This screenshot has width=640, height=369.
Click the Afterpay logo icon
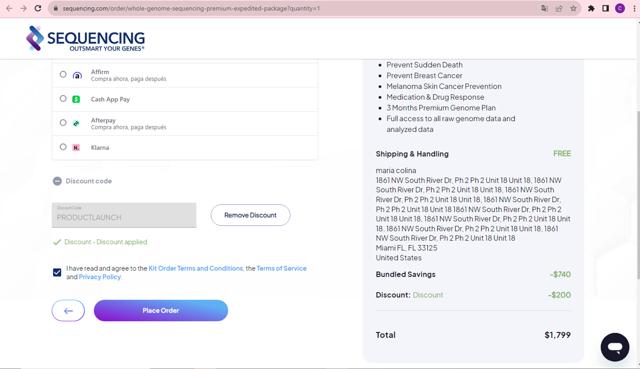[76, 123]
